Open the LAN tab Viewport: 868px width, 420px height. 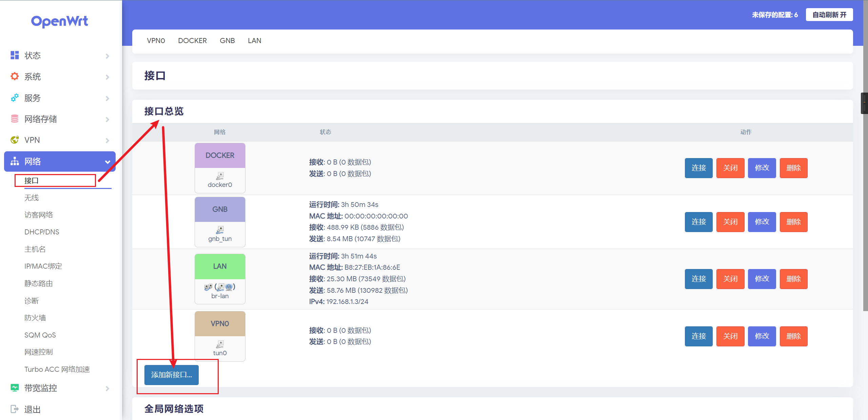(x=255, y=40)
